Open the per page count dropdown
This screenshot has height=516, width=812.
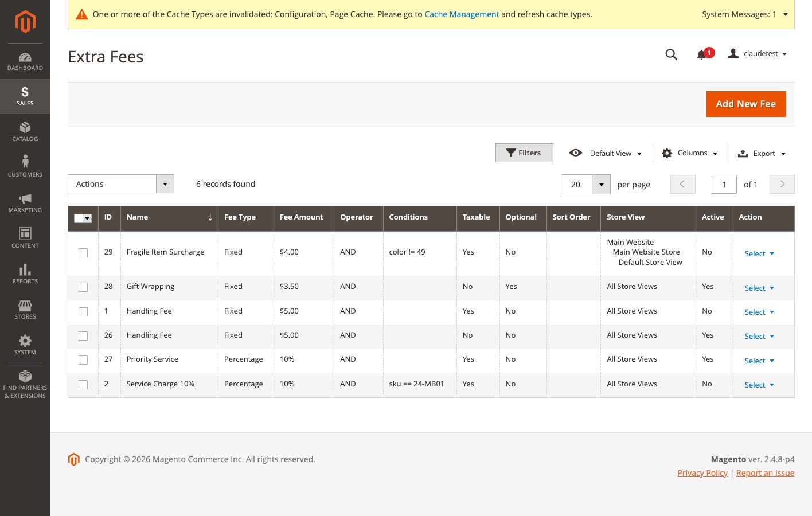click(601, 184)
